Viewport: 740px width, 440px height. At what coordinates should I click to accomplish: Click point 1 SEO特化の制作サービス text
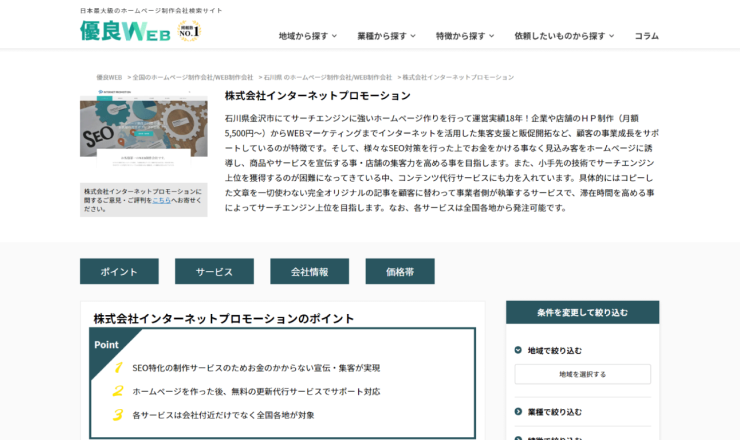point(256,368)
